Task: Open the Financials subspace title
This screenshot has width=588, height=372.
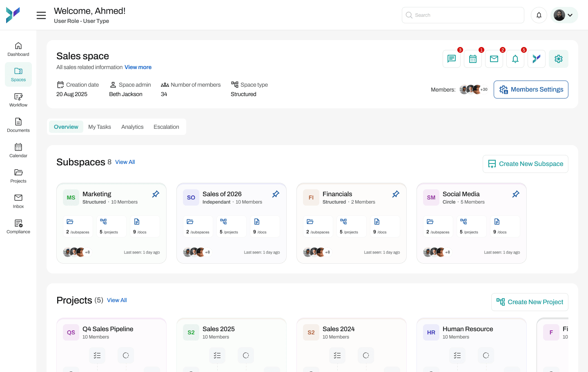Action: click(x=337, y=194)
